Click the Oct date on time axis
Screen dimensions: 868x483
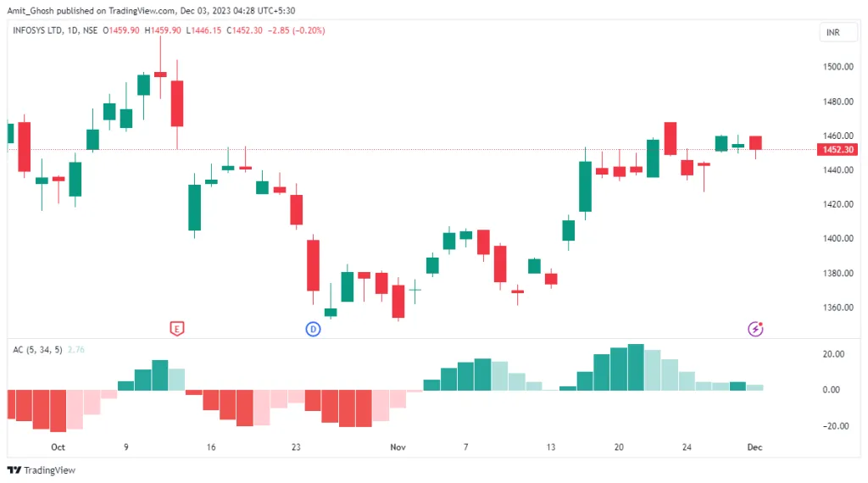[58, 447]
